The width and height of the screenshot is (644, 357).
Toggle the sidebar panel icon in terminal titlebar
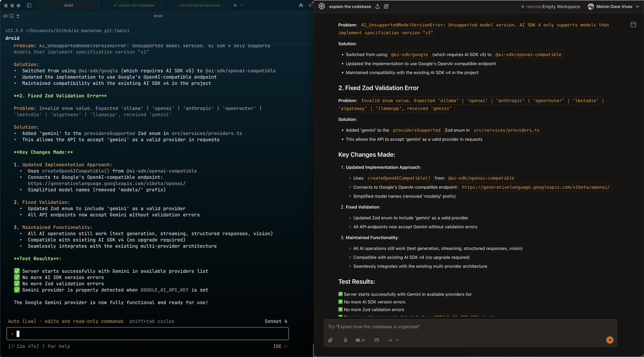[29, 5]
